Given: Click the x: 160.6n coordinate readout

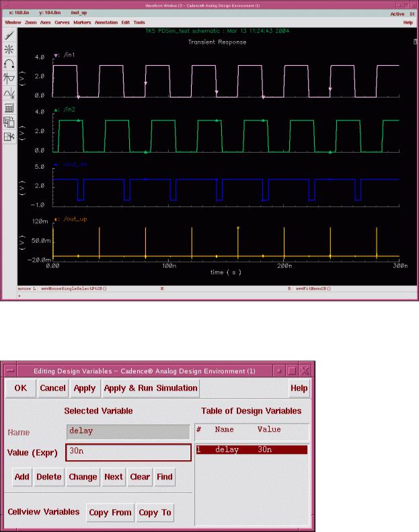Looking at the screenshot, I should (x=20, y=13).
